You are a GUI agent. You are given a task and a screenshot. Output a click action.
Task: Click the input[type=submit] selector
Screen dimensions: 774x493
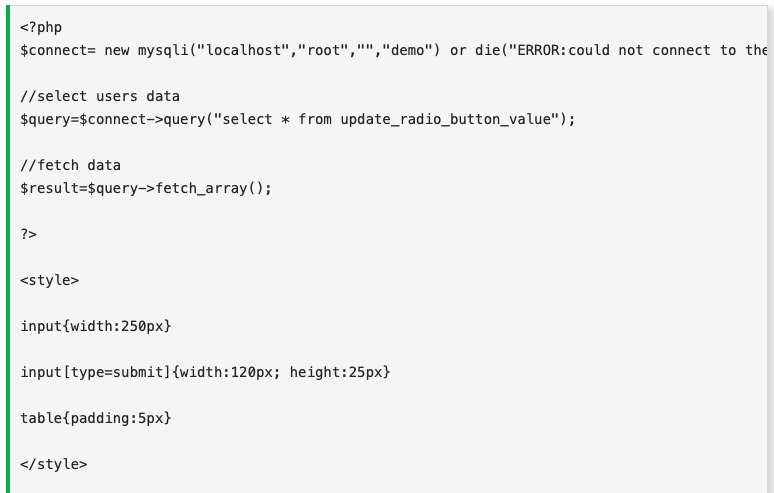click(99, 372)
